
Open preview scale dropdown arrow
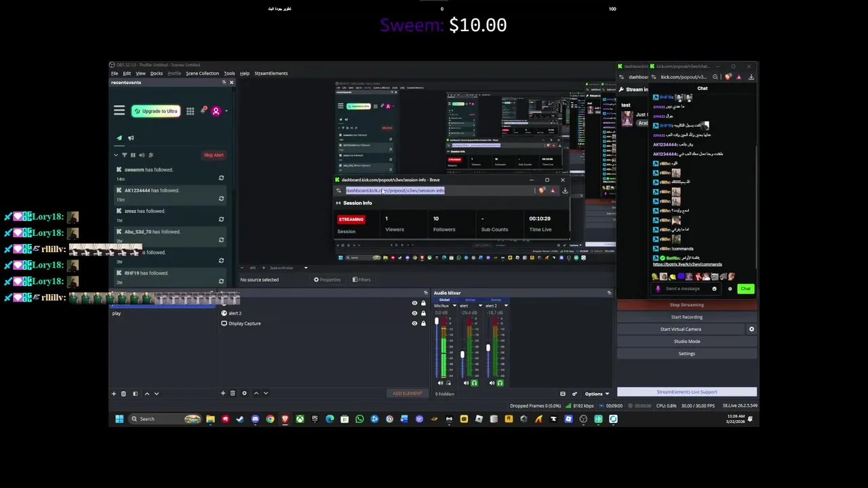[x=305, y=268]
